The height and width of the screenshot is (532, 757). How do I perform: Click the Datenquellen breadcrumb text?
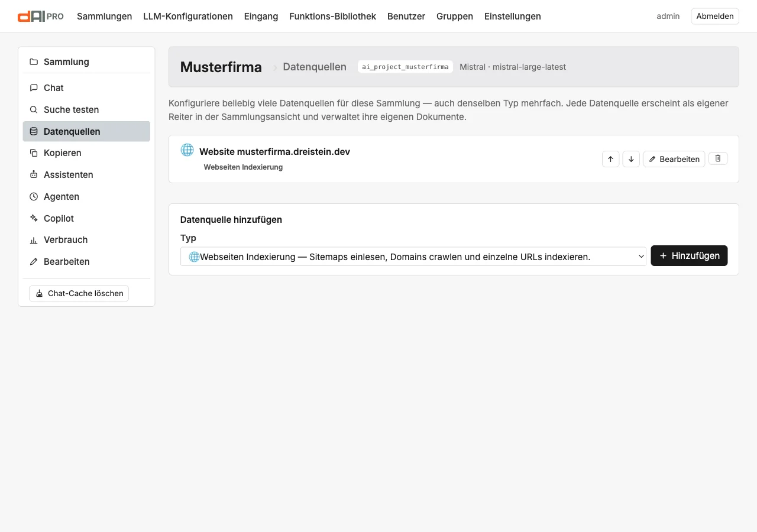coord(315,67)
